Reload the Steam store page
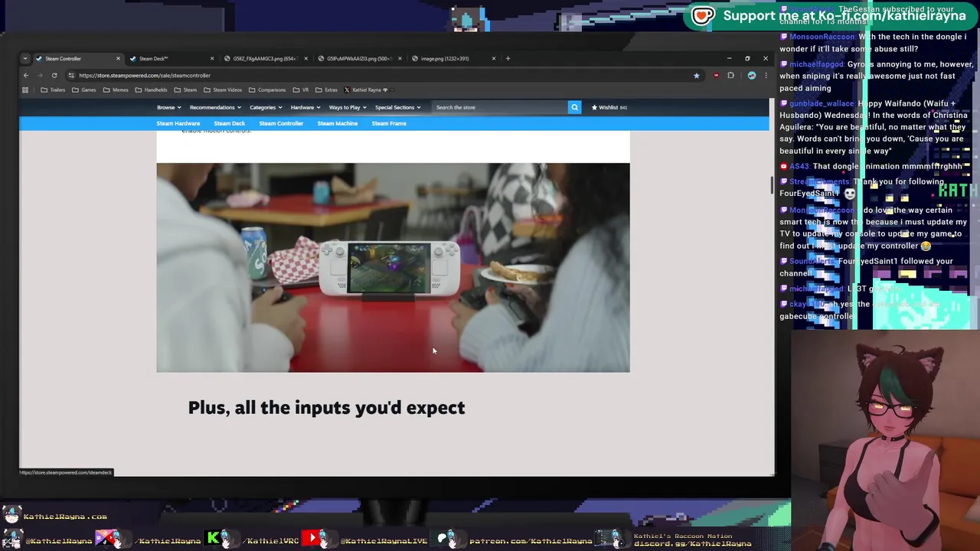980x551 pixels. 54,75
